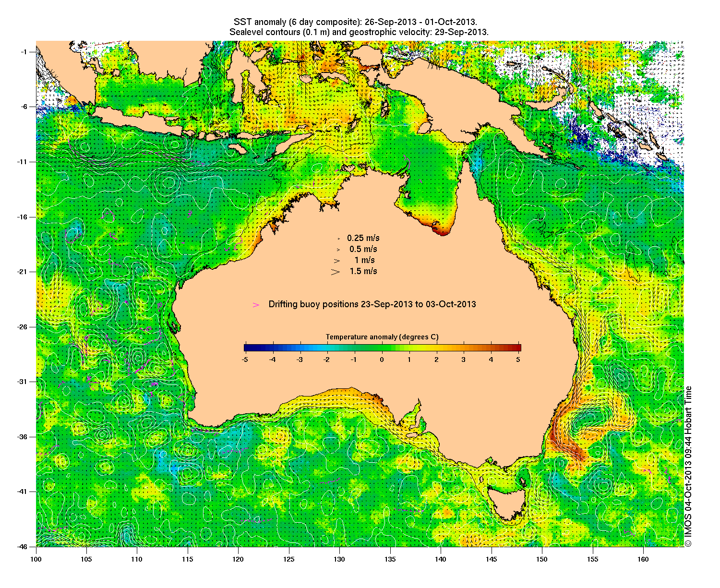Click longitude axis label 145
This screenshot has width=720, height=588.
point(491,559)
